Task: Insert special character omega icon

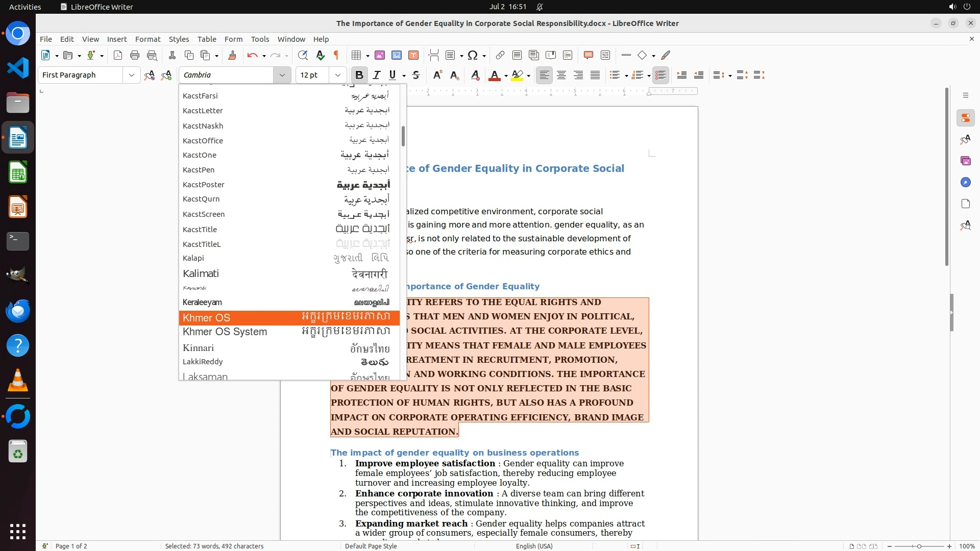Action: [473, 55]
